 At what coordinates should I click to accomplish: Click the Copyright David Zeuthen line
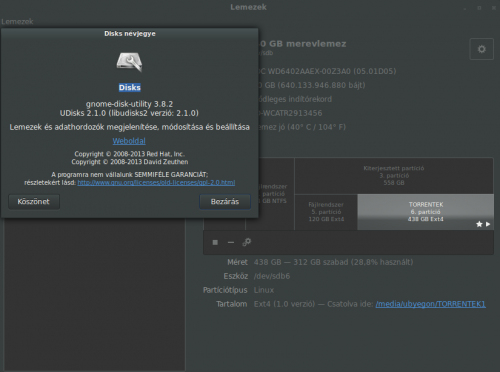coord(130,162)
